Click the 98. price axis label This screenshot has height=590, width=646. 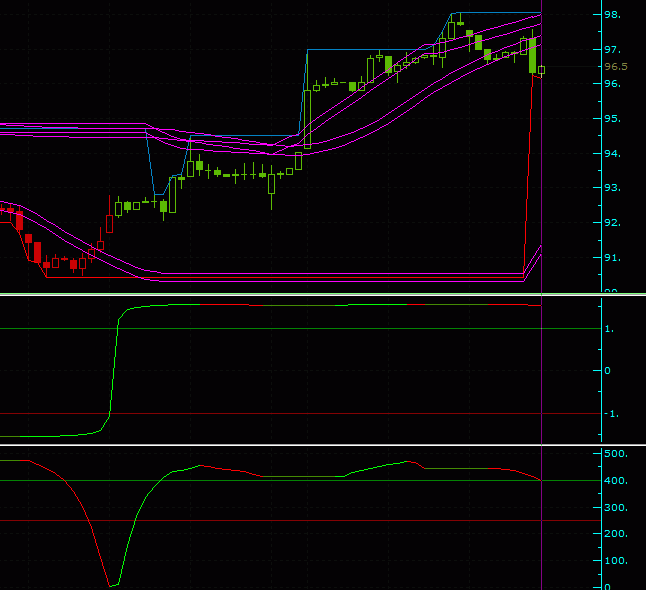pyautogui.click(x=612, y=15)
